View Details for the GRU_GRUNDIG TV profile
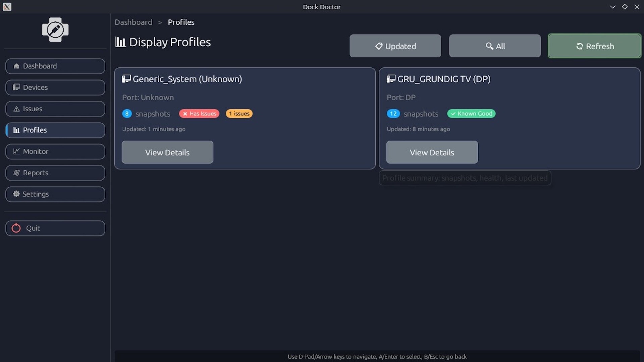 click(x=432, y=153)
